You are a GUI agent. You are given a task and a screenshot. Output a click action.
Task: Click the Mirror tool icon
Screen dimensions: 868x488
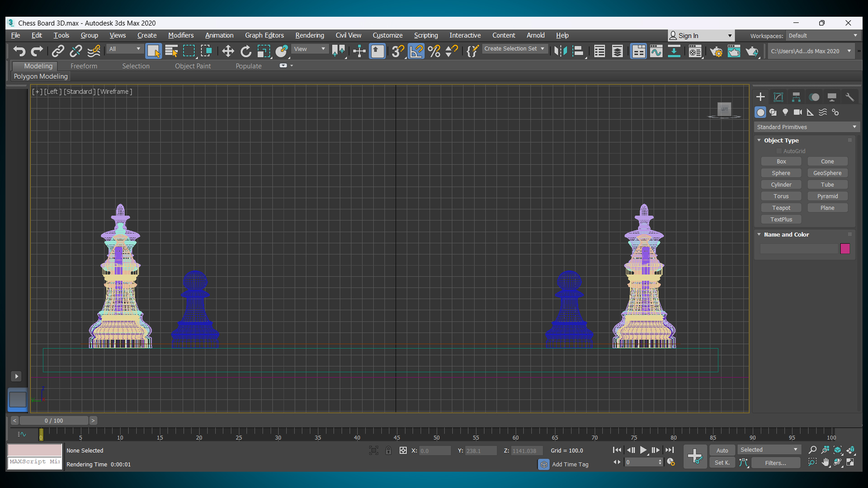560,51
